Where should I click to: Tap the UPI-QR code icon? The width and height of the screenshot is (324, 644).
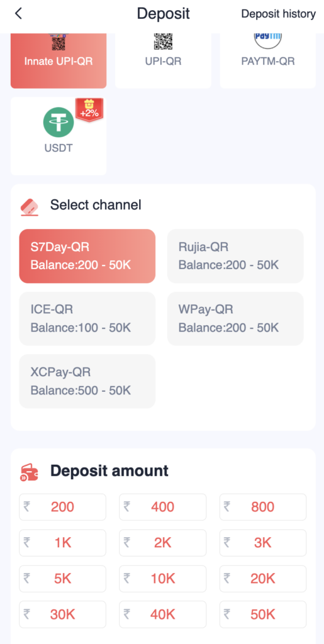[163, 42]
